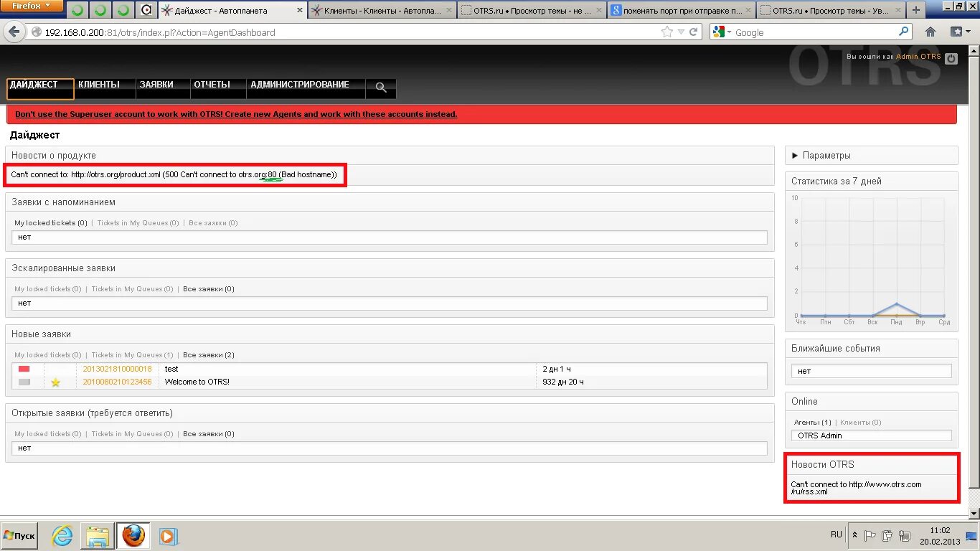Viewport: 980px width, 551px height.
Task: Filter Новые заявки by Tickets in My Queues (1)
Action: pos(132,355)
